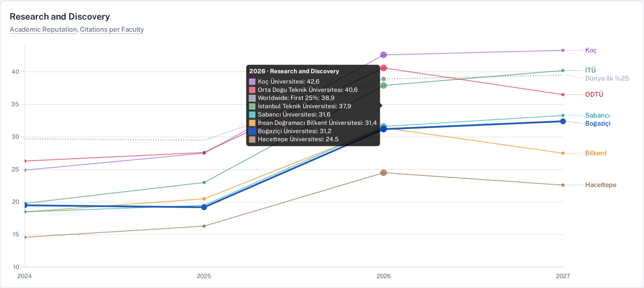The image size is (644, 288).
Task: Select the Koç series label
Action: pyautogui.click(x=591, y=50)
